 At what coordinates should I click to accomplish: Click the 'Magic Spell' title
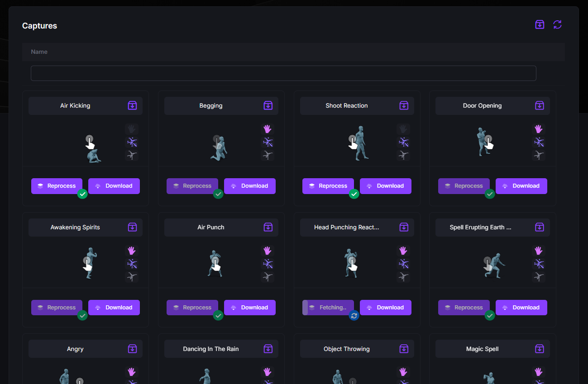pos(483,349)
